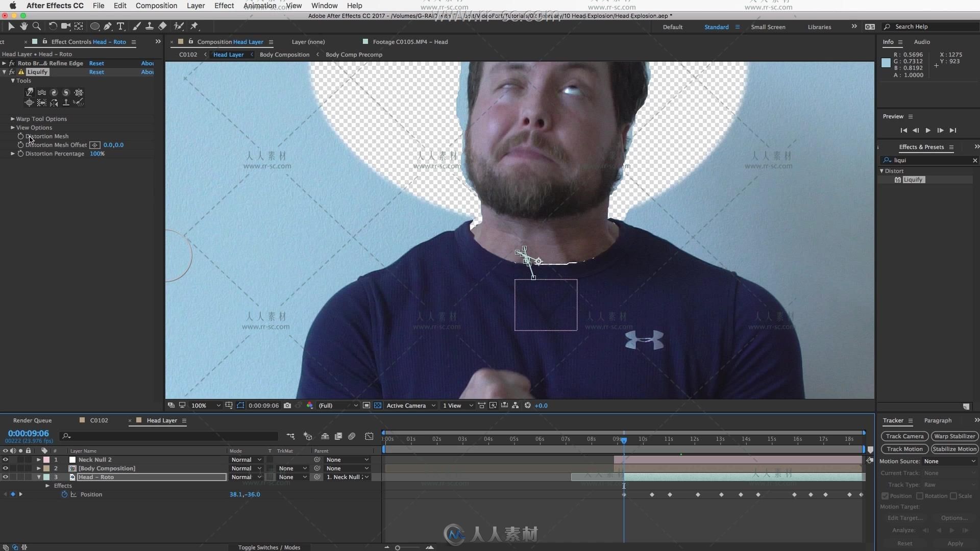Select the Roto Brush tool
Viewport: 980px width, 551px height.
coord(179,26)
